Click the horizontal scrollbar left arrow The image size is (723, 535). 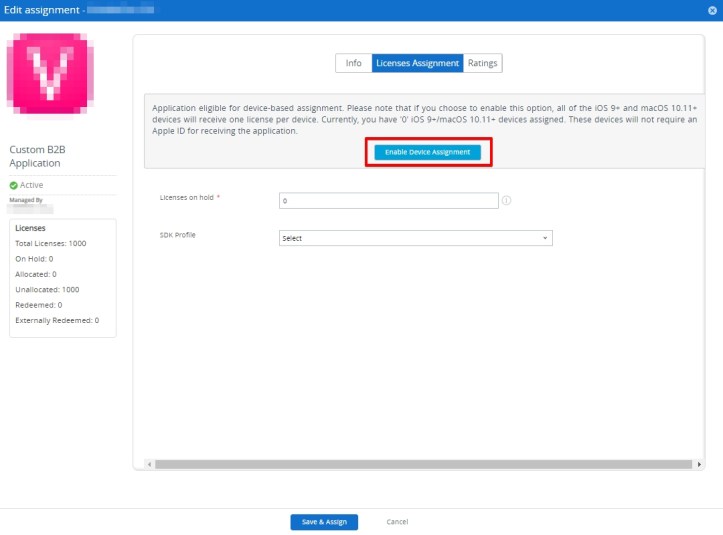tap(149, 464)
